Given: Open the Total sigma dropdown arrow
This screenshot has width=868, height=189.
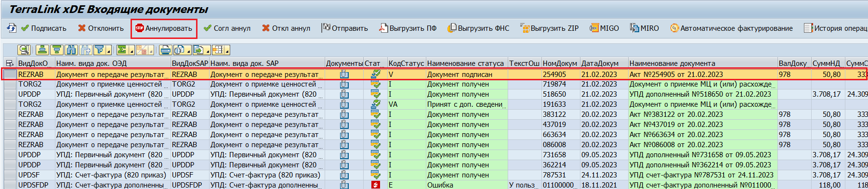Looking at the screenshot, I should pyautogui.click(x=132, y=50).
